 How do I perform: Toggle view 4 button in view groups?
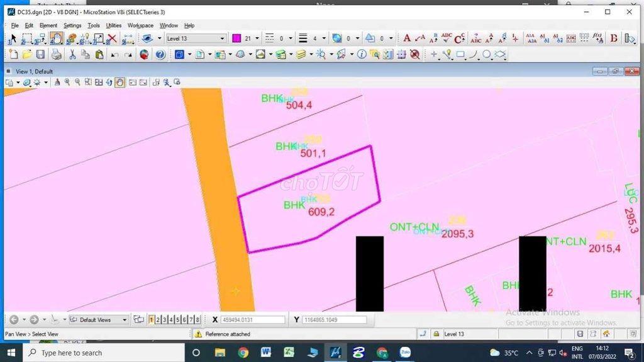click(x=171, y=320)
